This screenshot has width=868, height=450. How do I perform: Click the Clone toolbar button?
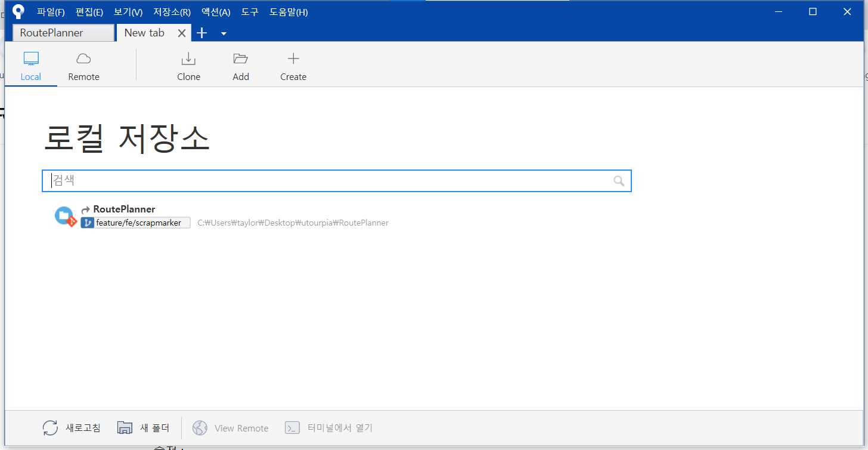pos(188,66)
